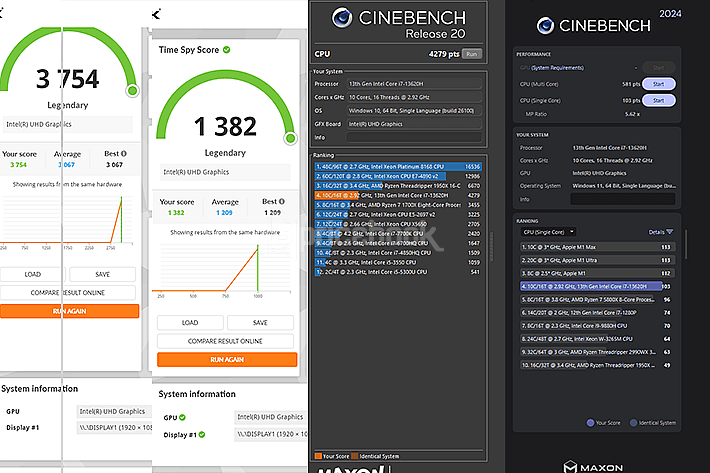Select highlighted 2024 row 13th Gen i7-13620H
Image resolution: width=710 pixels, height=473 pixels.
[x=595, y=286]
